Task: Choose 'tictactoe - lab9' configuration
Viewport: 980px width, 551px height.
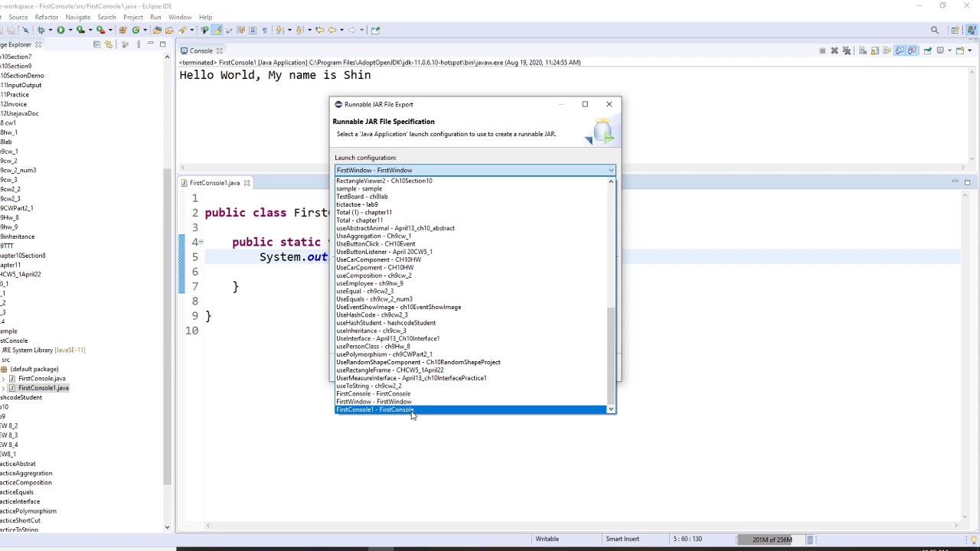Action: point(471,204)
